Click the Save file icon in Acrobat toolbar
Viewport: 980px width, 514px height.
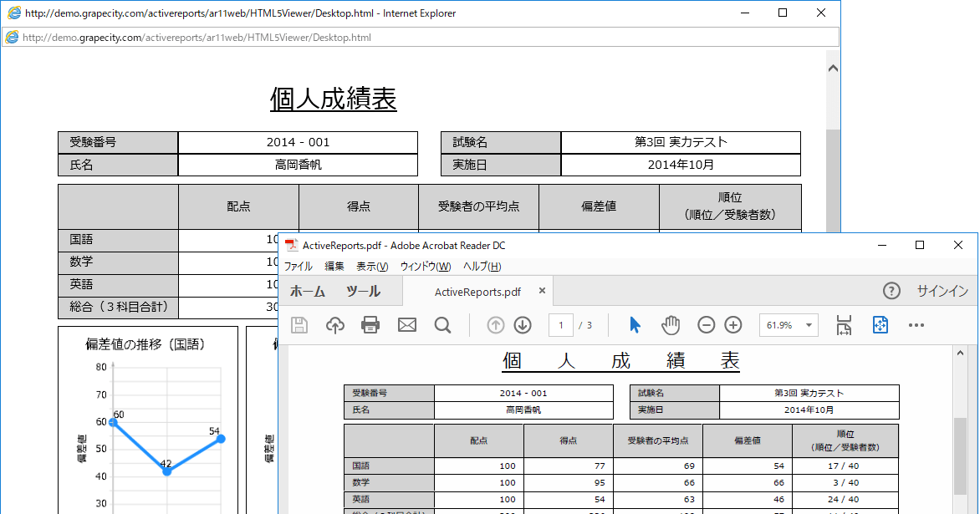point(299,325)
